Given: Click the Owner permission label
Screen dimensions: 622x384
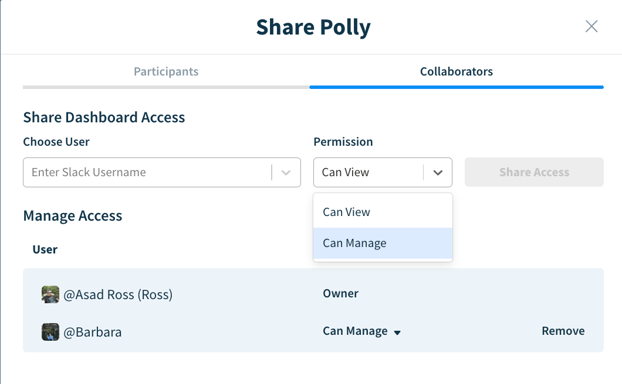Looking at the screenshot, I should coord(340,294).
